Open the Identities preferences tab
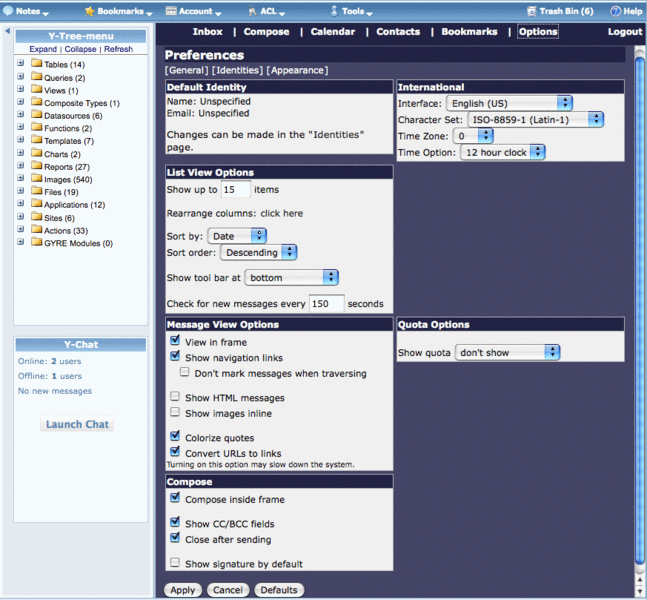 pyautogui.click(x=238, y=70)
